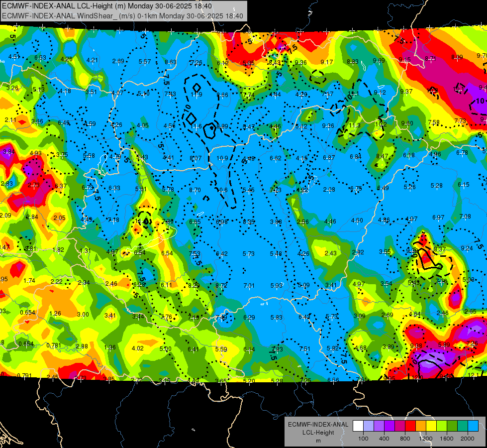
Task: Click the grid value 4.93
Action: [x=36, y=153]
